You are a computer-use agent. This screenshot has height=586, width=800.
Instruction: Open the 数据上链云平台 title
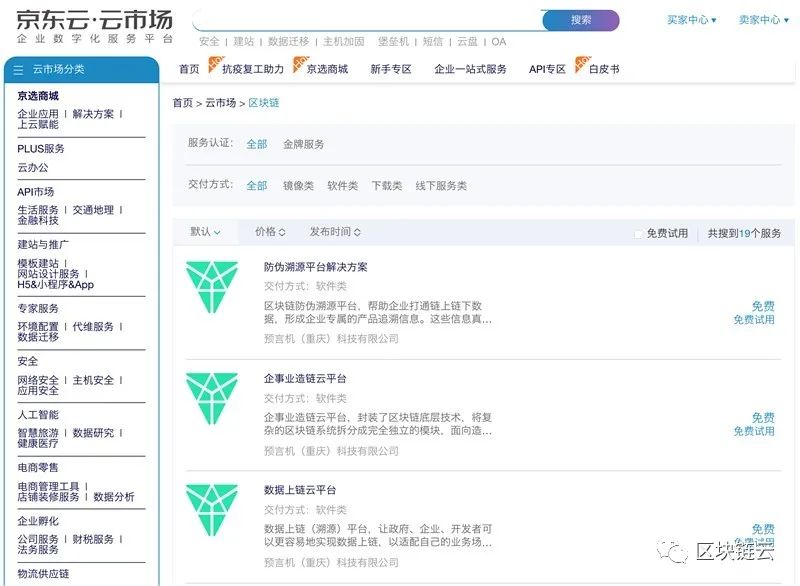(300, 490)
